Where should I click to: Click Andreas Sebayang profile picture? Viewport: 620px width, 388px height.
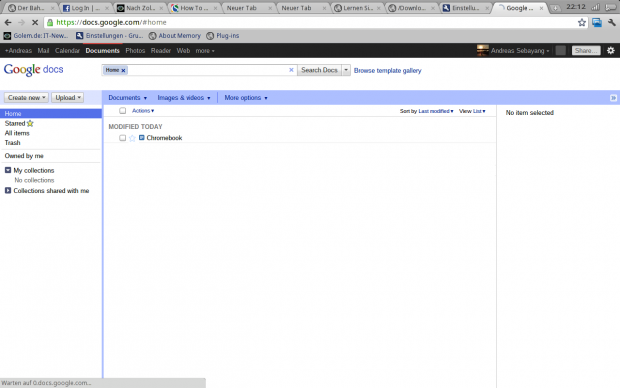tap(482, 51)
